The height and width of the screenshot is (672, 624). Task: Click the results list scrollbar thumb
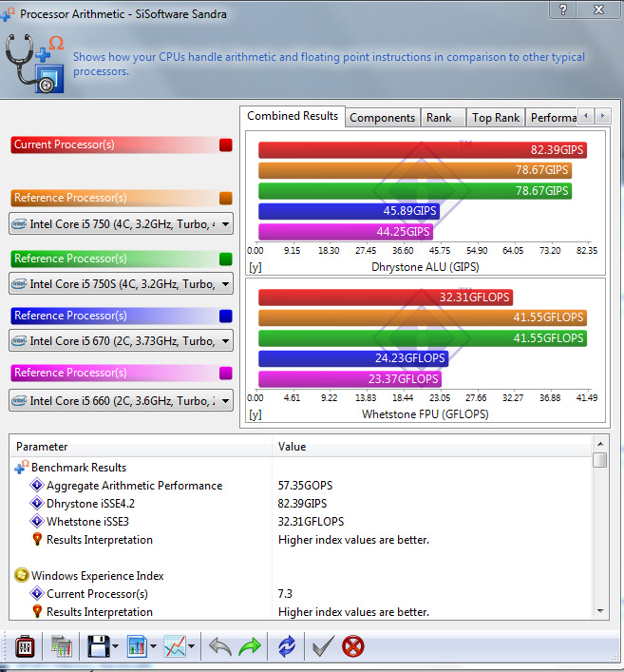tap(600, 460)
